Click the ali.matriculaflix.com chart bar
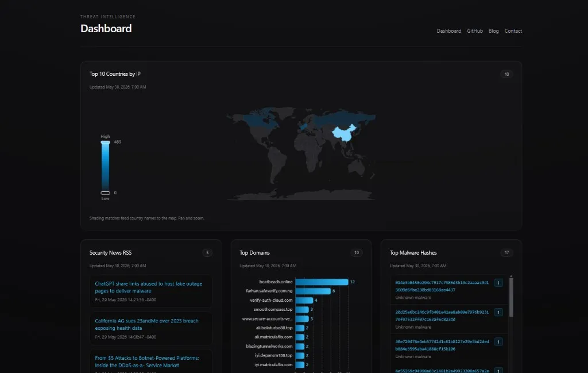This screenshot has height=373, width=588. pos(300,337)
